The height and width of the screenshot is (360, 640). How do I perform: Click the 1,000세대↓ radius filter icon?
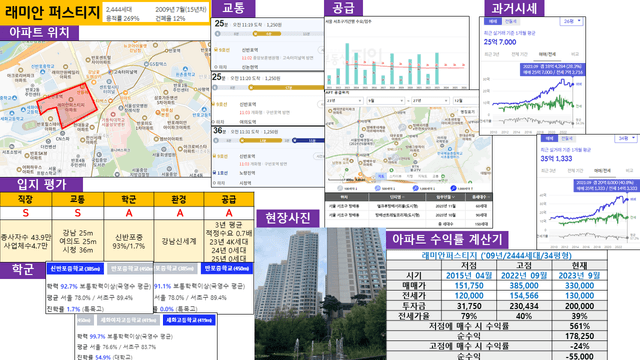(415, 188)
